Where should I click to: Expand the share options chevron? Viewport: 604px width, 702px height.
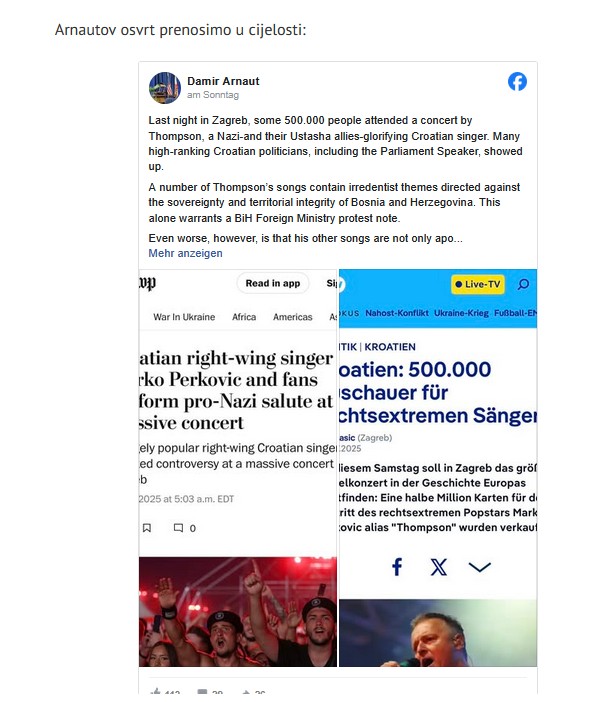point(480,567)
